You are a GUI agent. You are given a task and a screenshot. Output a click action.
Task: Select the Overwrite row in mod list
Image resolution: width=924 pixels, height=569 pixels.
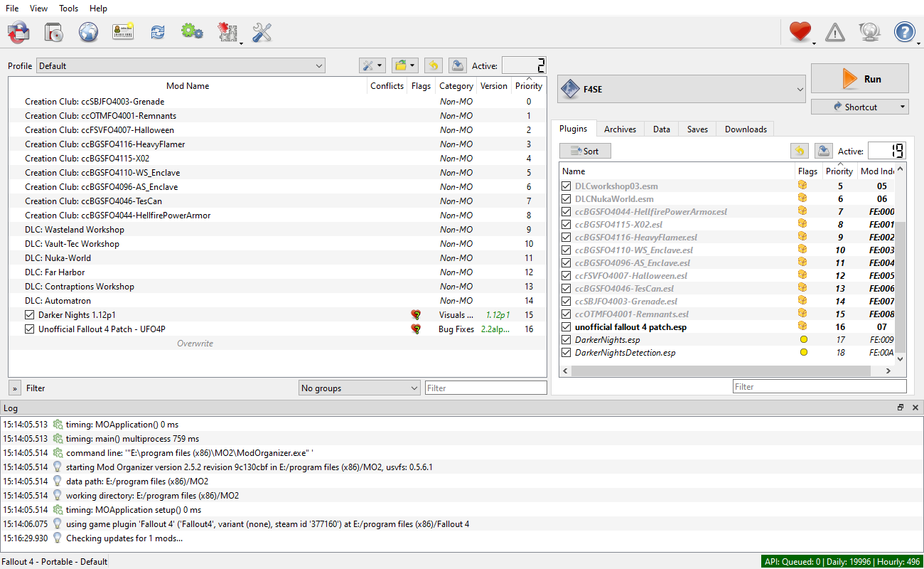277,344
